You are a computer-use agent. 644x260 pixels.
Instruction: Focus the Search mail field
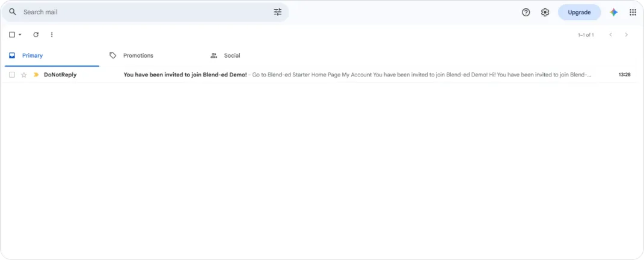(146, 12)
